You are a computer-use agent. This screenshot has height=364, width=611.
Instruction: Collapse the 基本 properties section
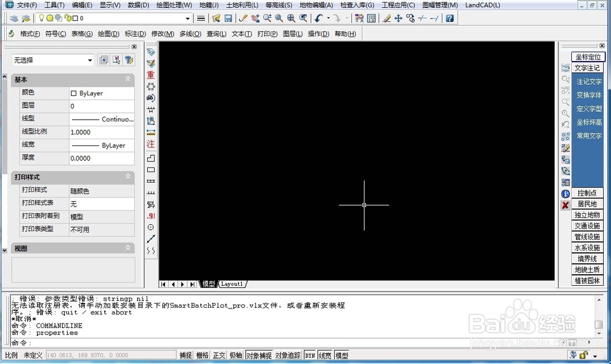click(x=128, y=79)
